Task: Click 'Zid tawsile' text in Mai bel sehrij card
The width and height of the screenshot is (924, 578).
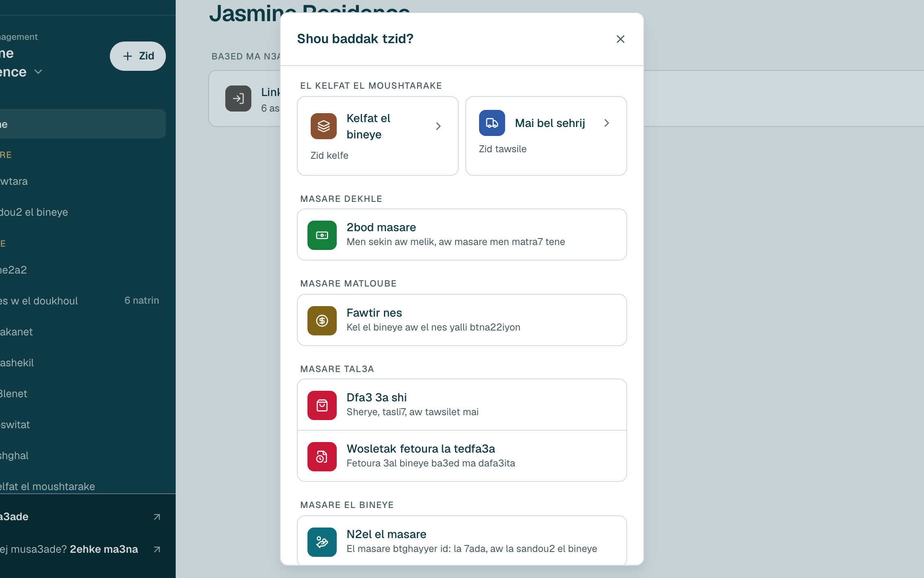Action: click(503, 149)
